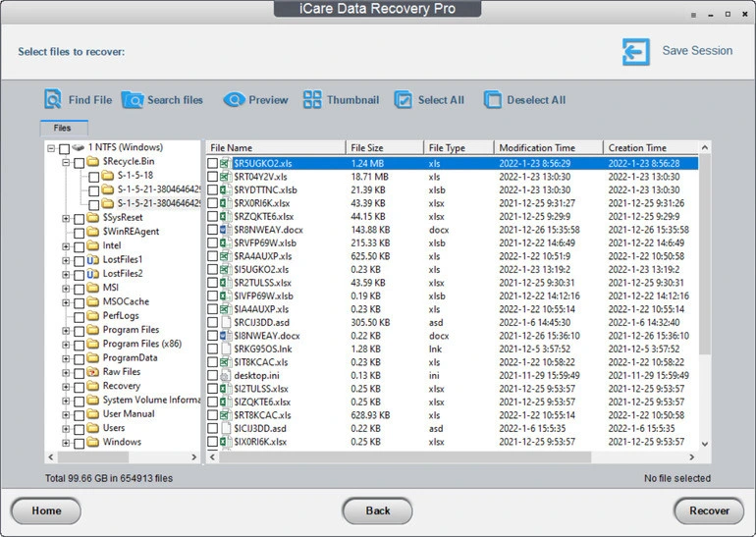
Task: Click the Users folder icon in tree
Action: coord(92,428)
